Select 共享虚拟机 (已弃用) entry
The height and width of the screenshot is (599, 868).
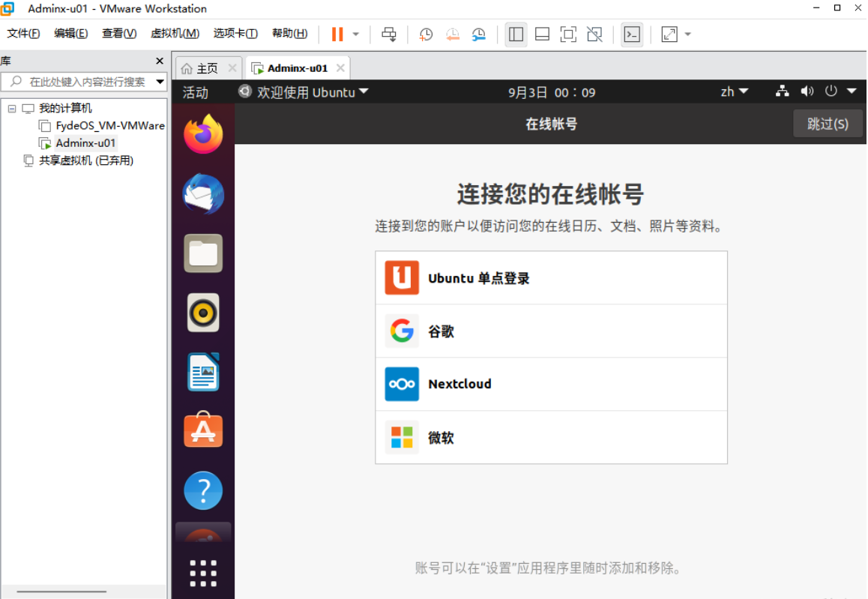(x=85, y=160)
